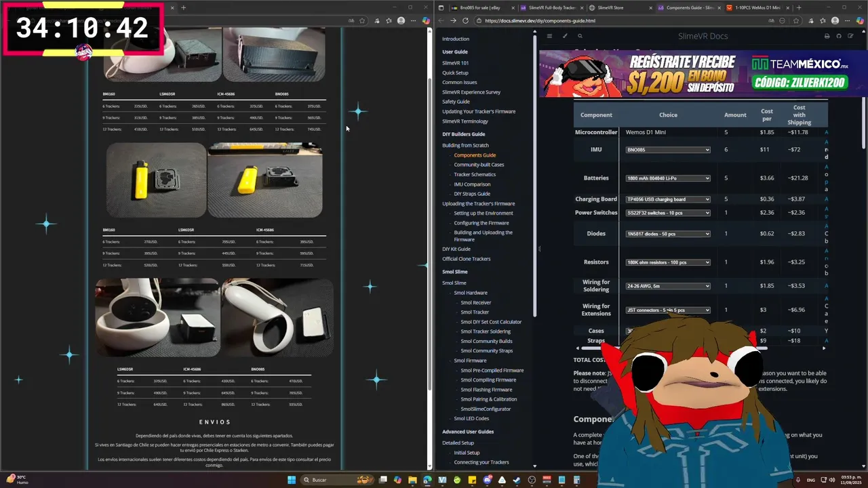Open OBS Studio from the taskbar

pyautogui.click(x=532, y=480)
